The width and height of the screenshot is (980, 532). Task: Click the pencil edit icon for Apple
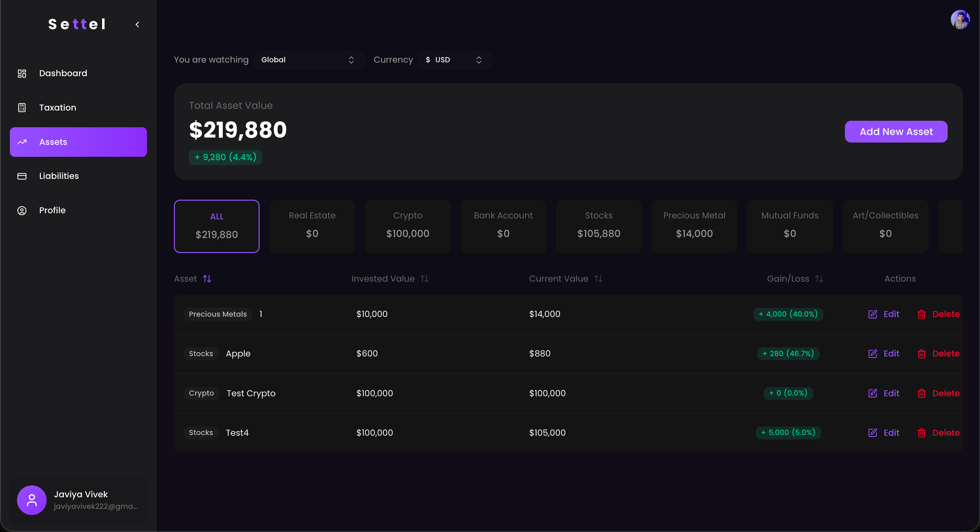(872, 354)
